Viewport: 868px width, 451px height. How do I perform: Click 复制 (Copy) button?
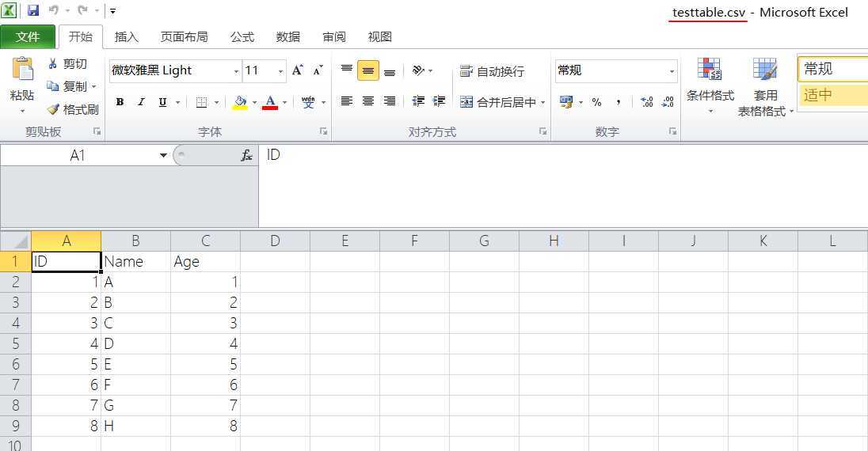tap(67, 86)
